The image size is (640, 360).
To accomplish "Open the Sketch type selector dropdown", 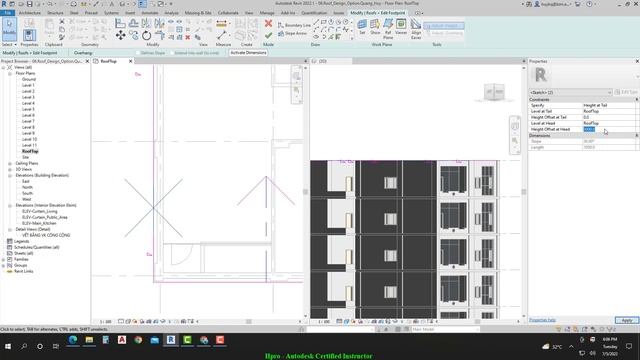I will coord(570,92).
